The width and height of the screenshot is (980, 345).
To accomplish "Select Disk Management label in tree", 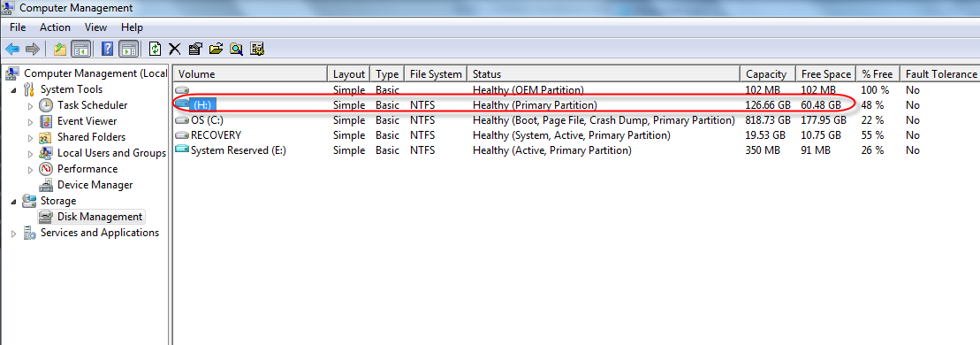I will pyautogui.click(x=100, y=217).
